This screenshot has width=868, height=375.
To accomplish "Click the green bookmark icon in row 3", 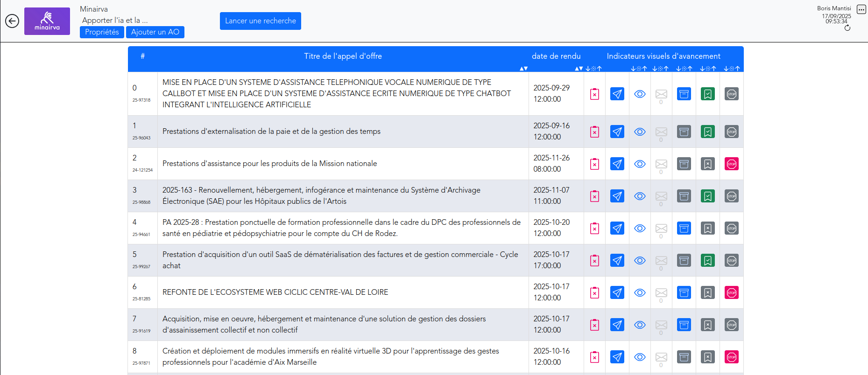I will pos(707,196).
